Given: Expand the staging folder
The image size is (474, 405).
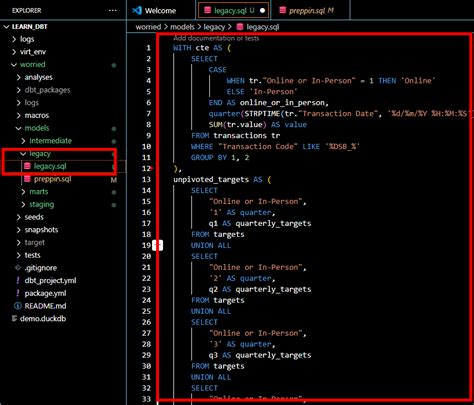Looking at the screenshot, I should tap(23, 204).
